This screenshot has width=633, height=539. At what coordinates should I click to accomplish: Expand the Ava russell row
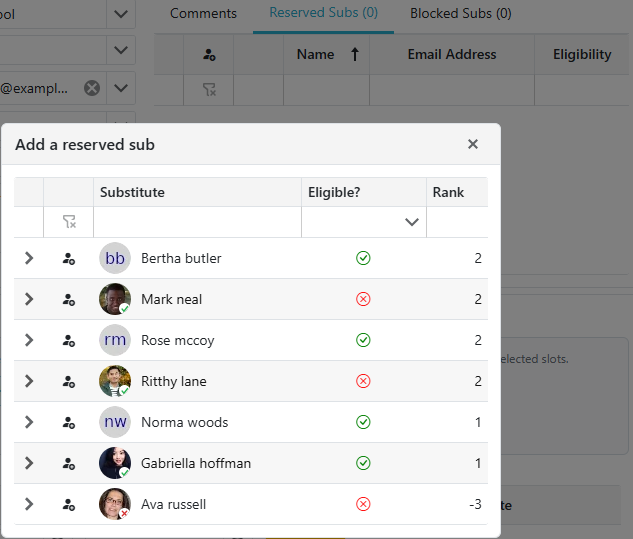point(29,504)
